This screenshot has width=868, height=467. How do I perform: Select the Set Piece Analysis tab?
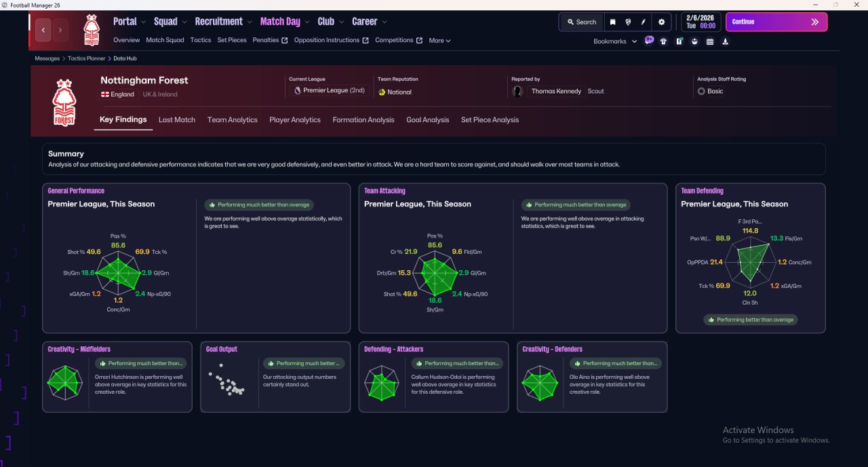pos(490,119)
